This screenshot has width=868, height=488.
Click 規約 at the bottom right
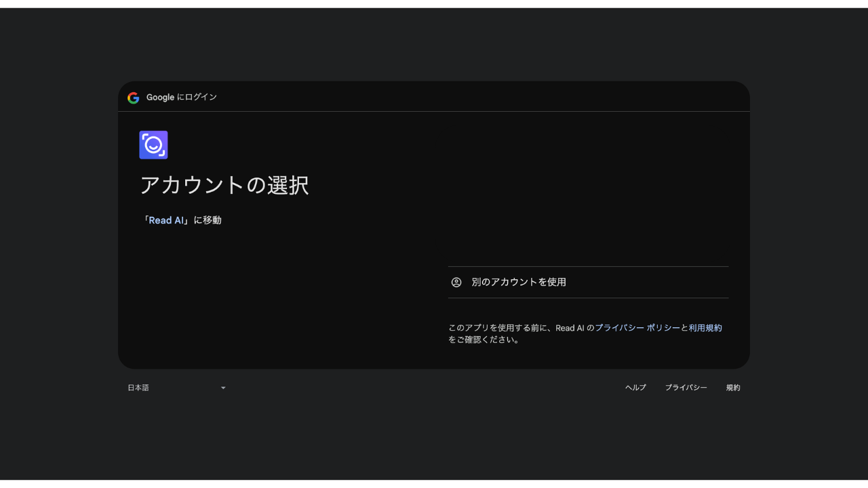(733, 387)
